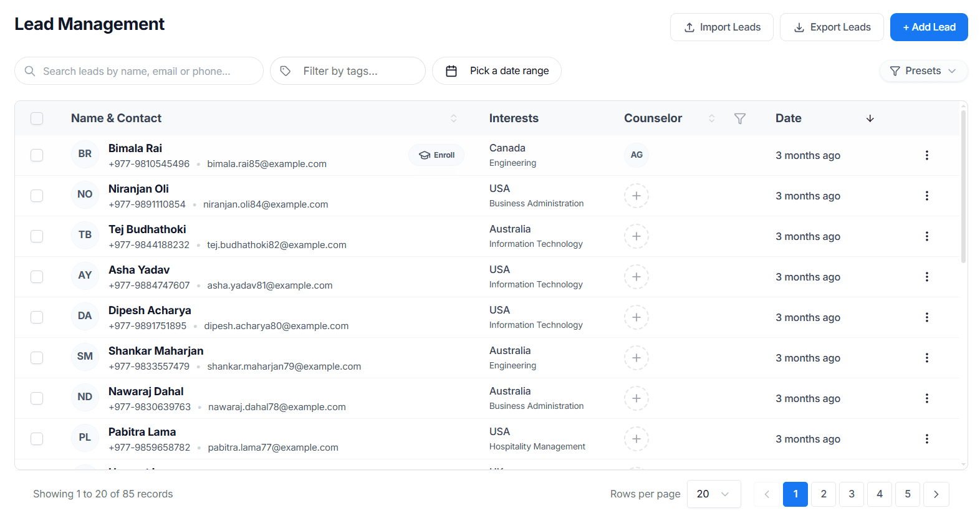Assign counselor to Tej Budhathoki
This screenshot has height=513, width=980.
pyautogui.click(x=637, y=236)
